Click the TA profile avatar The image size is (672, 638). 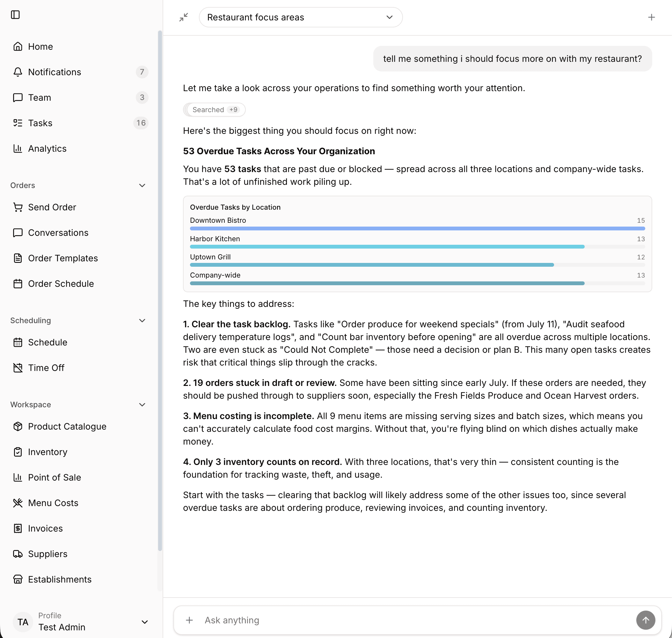23,622
